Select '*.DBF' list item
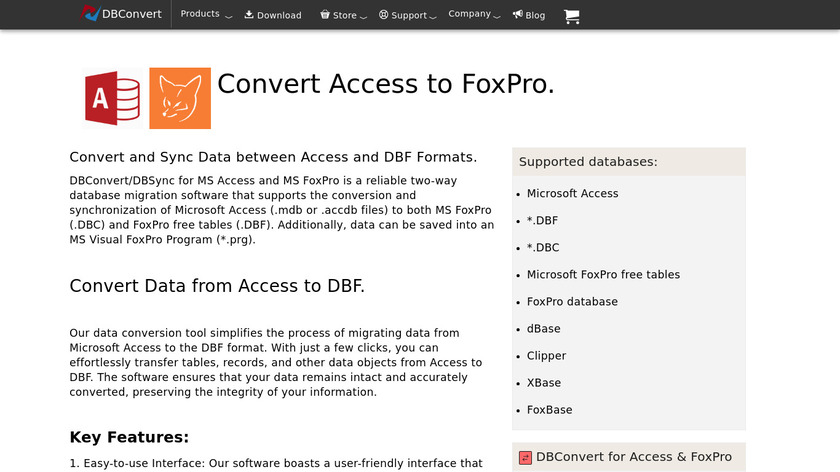 pos(542,220)
